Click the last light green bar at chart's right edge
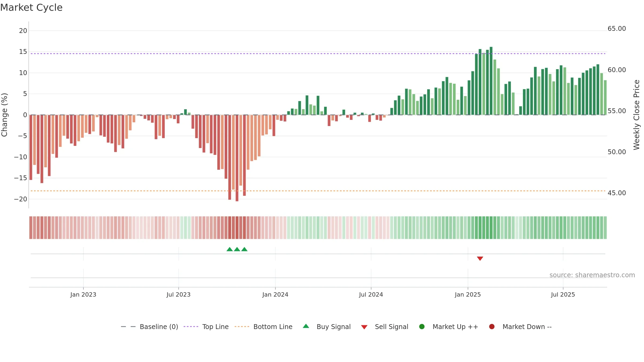 click(x=605, y=97)
